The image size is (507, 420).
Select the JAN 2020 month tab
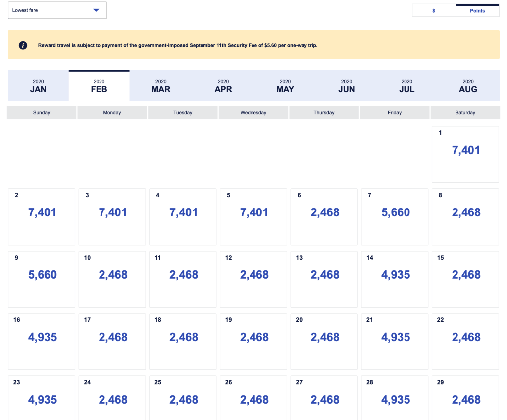(38, 86)
